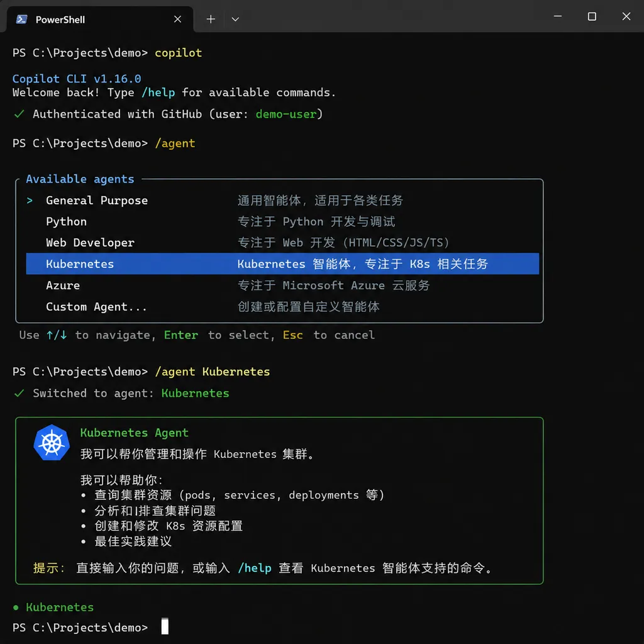The width and height of the screenshot is (644, 644).
Task: Select the highlighted Kubernetes agent row
Action: click(282, 264)
